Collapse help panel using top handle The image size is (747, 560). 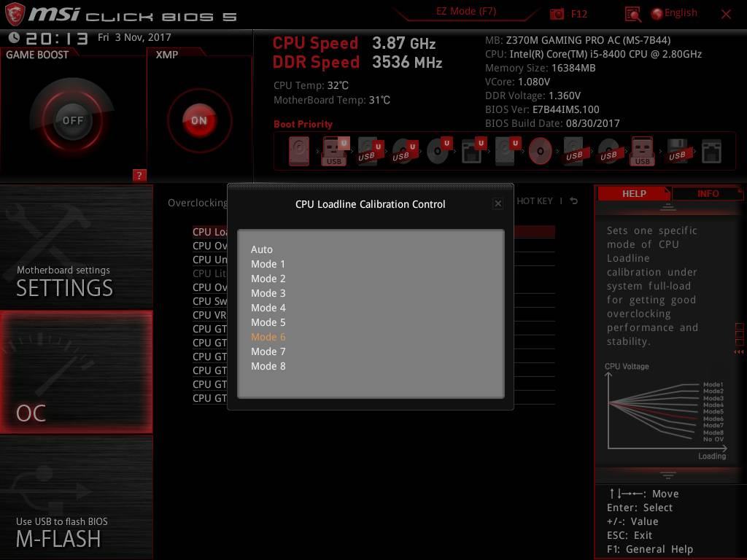pos(668,208)
